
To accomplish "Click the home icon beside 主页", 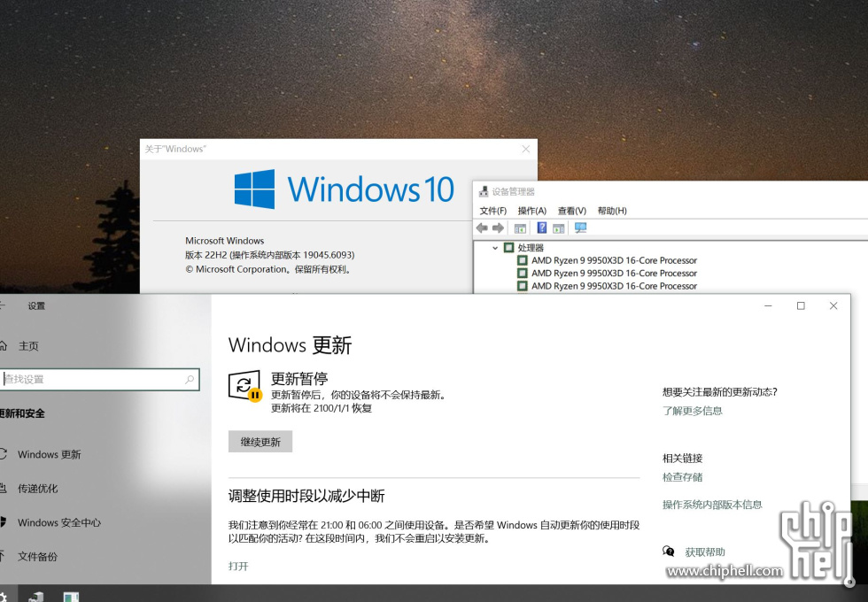I will click(3, 346).
